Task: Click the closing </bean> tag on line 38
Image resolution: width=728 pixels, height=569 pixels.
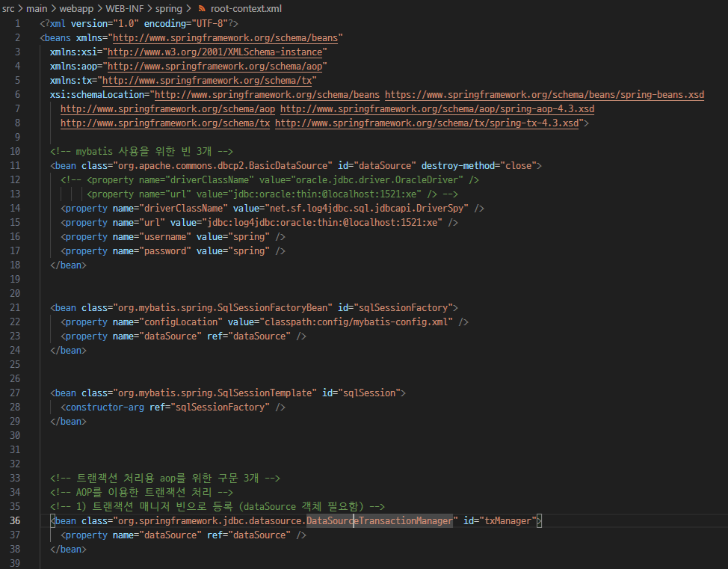Action: click(68, 549)
